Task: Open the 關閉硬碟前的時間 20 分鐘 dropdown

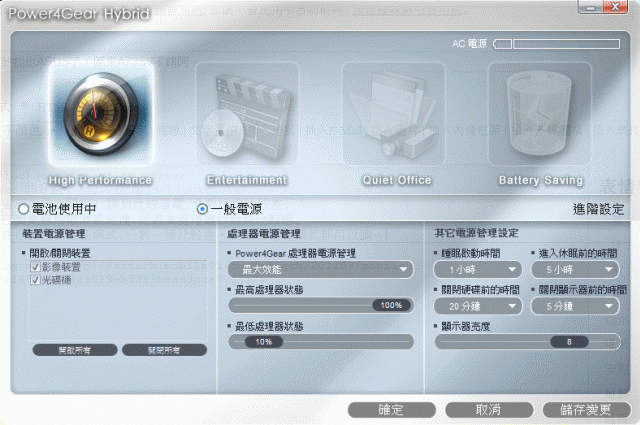Action: click(478, 306)
